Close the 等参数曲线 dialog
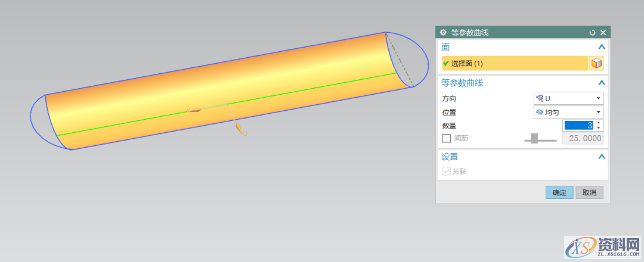 (603, 32)
